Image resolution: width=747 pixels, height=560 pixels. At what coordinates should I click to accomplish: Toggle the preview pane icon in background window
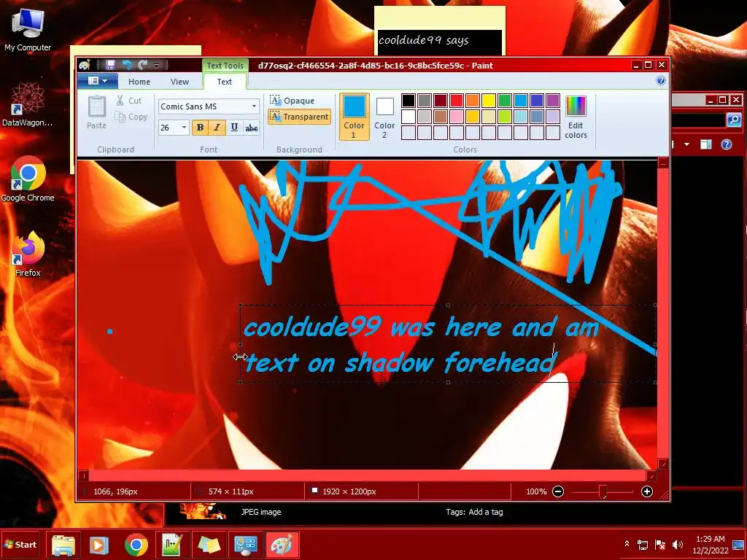point(706,144)
